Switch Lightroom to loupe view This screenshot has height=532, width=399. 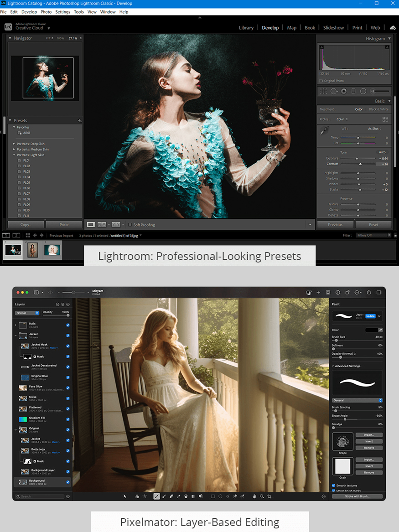coord(91,225)
